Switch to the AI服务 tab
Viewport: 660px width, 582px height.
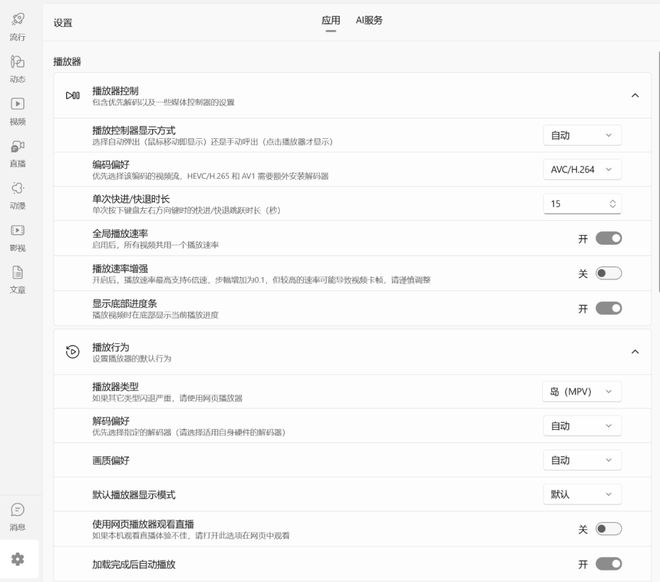pyautogui.click(x=369, y=20)
